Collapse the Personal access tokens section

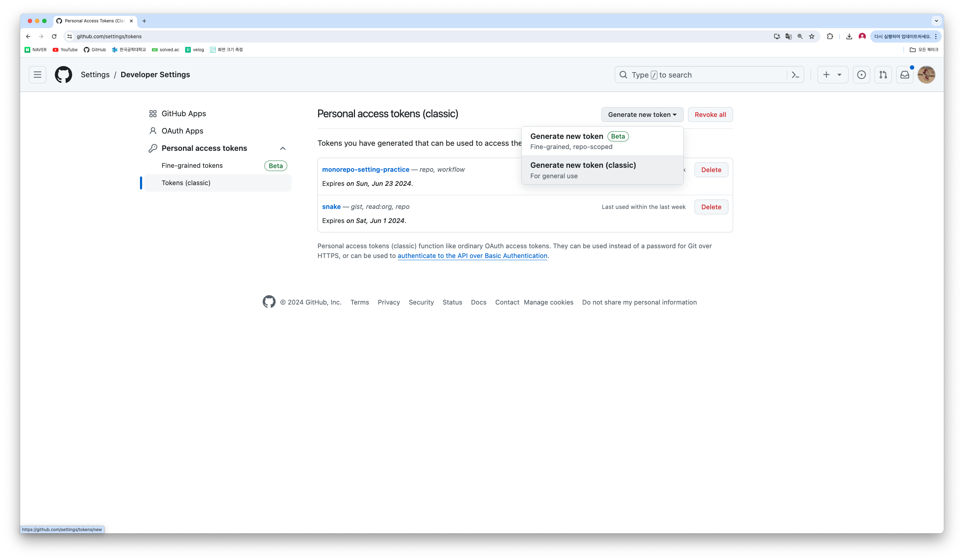pos(283,148)
